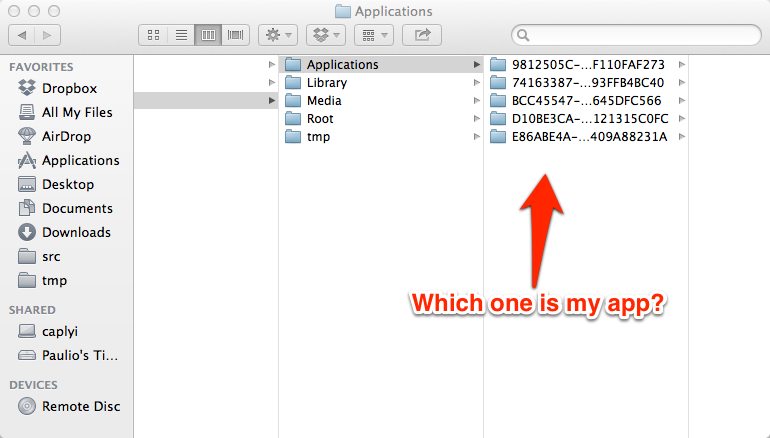This screenshot has width=770, height=438.
Task: Select the Media folder
Action: (x=381, y=101)
